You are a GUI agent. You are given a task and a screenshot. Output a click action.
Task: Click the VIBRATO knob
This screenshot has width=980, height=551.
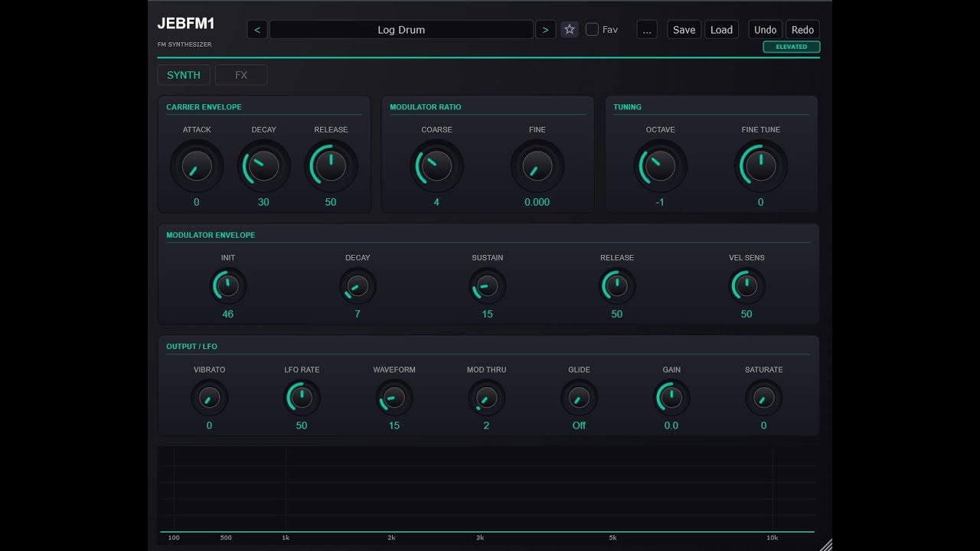coord(209,398)
